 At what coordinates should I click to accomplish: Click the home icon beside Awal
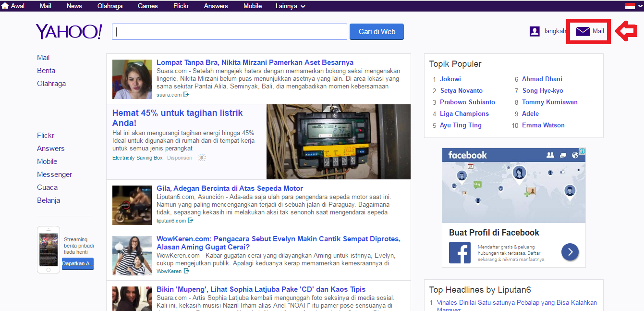pos(5,6)
